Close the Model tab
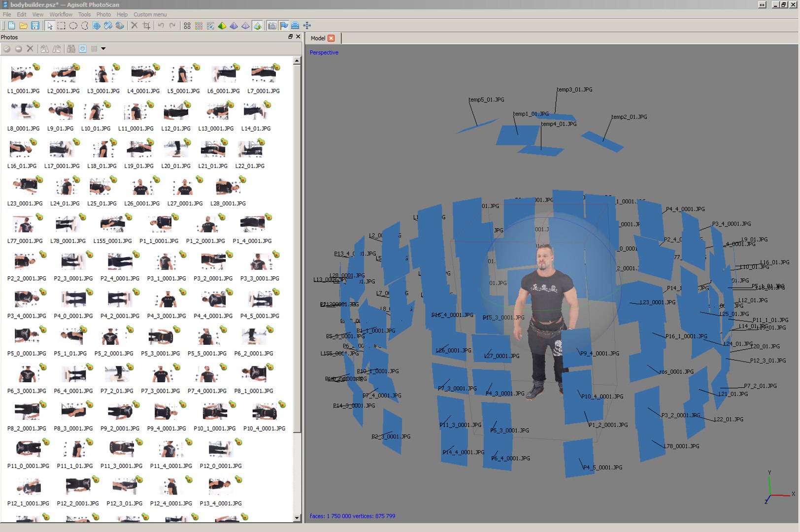The width and height of the screenshot is (800, 532). pos(331,38)
